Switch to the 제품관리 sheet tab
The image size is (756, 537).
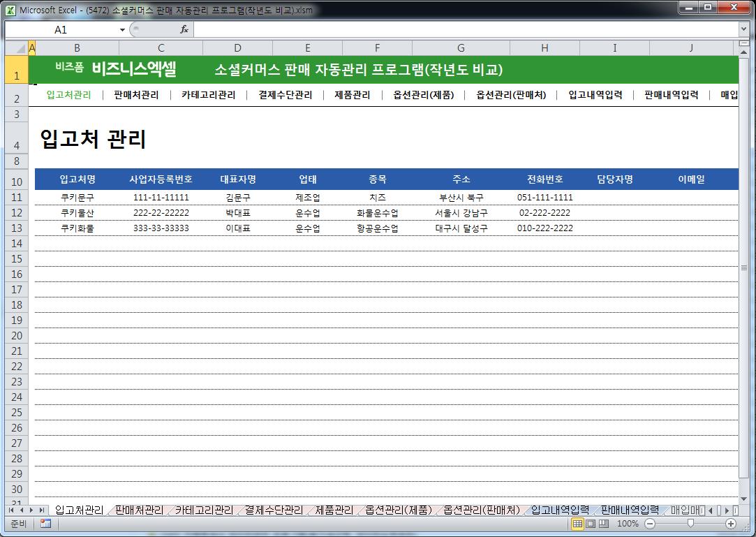pyautogui.click(x=334, y=510)
